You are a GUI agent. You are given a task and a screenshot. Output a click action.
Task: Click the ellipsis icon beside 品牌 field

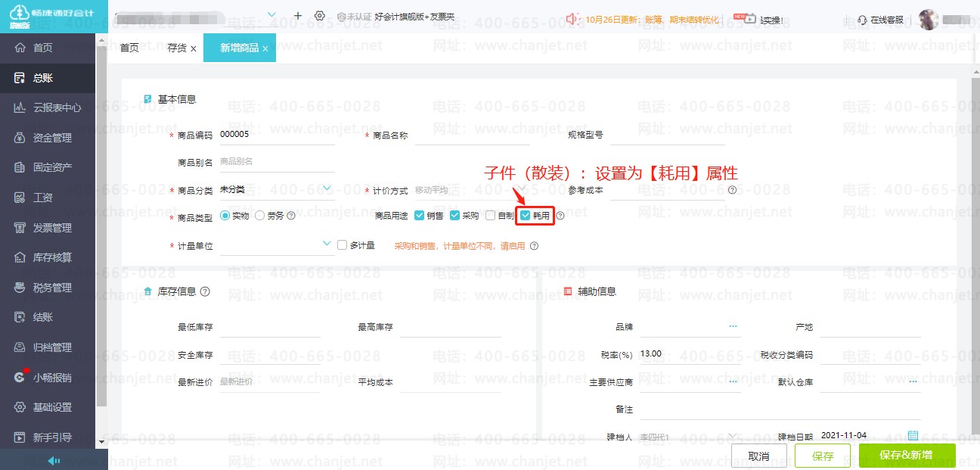pos(733,326)
